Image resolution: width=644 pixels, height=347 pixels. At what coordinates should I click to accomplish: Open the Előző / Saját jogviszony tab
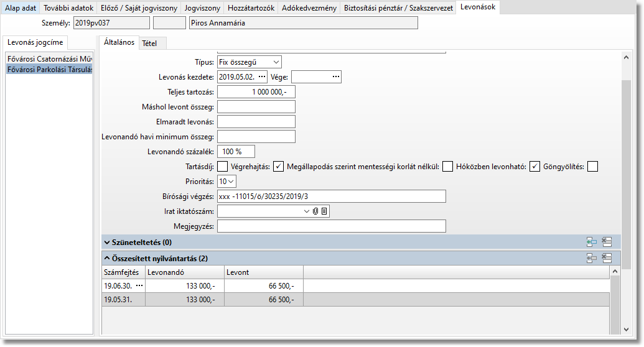[139, 8]
